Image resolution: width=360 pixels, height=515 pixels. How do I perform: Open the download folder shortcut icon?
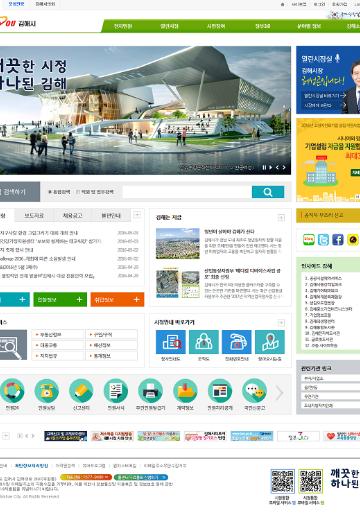(185, 391)
